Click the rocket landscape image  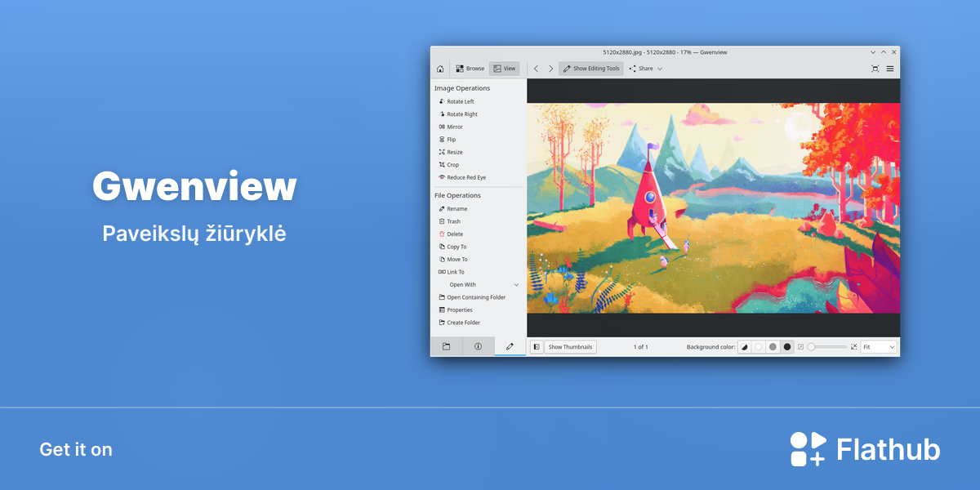(x=713, y=208)
